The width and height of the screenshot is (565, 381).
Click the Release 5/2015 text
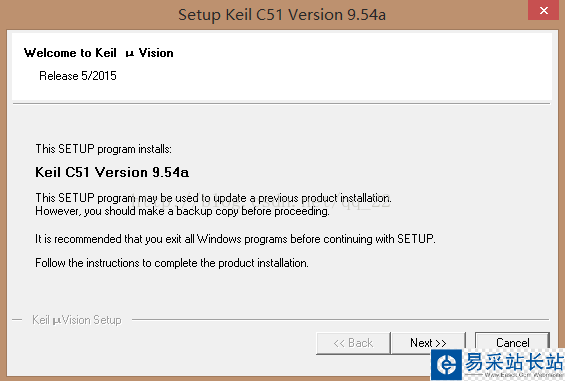tap(77, 76)
